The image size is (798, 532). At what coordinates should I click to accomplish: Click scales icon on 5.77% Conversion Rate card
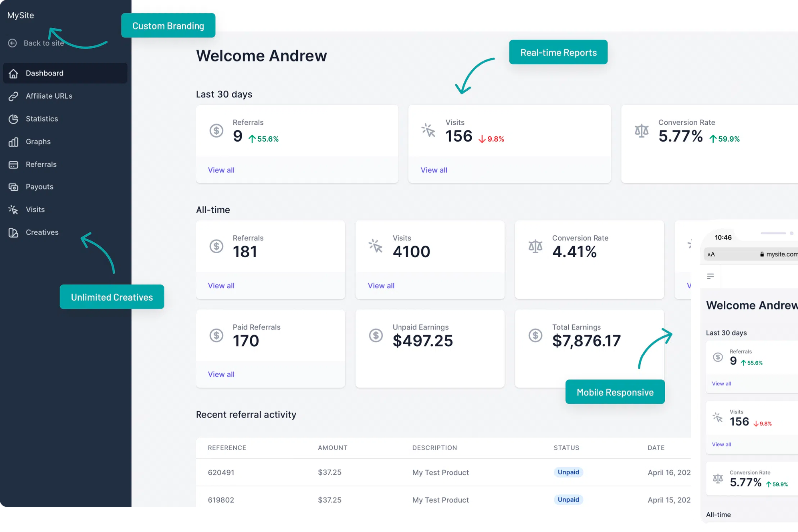(x=642, y=131)
